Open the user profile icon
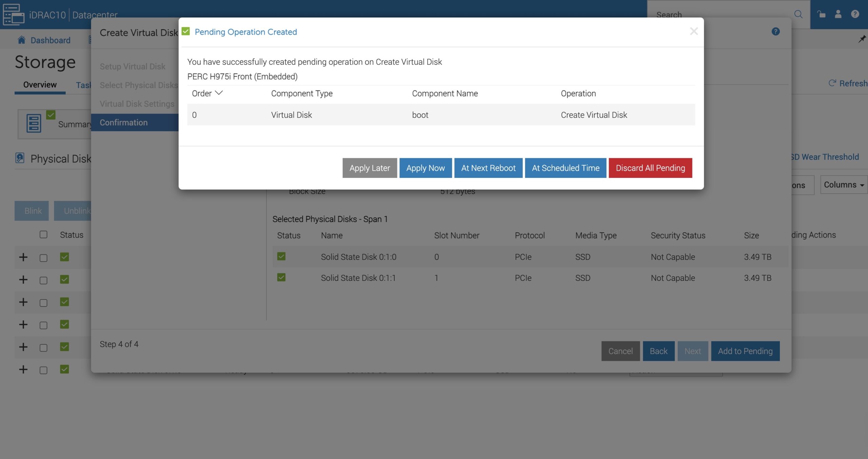This screenshot has height=459, width=868. pyautogui.click(x=838, y=14)
